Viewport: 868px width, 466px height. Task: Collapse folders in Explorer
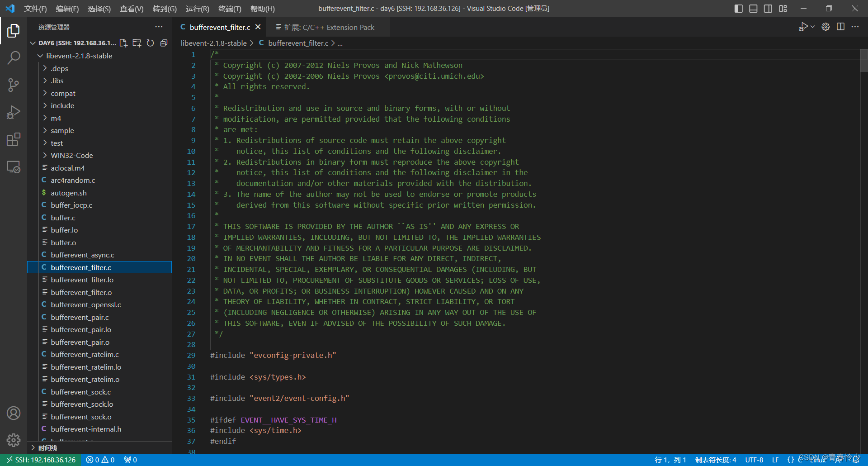coord(164,43)
